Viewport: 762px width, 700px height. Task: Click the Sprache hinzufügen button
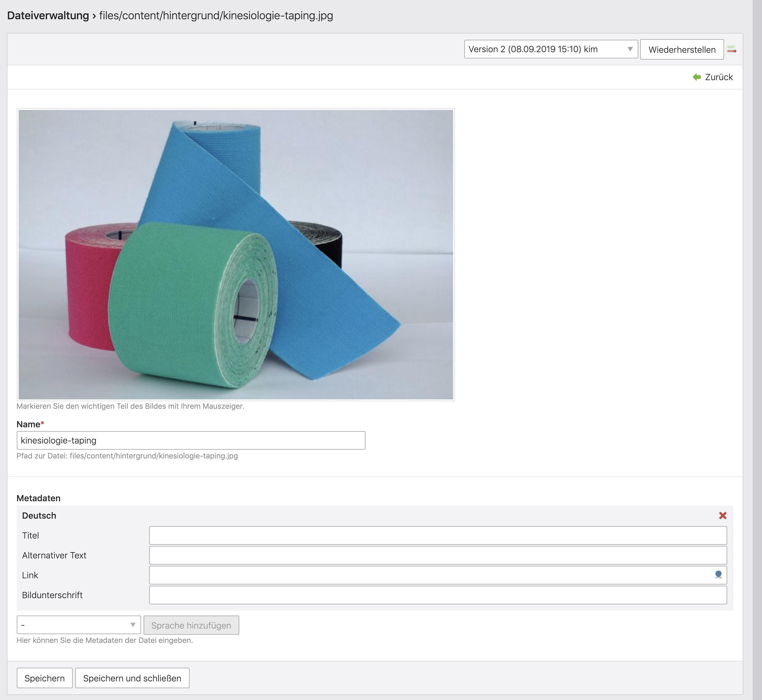[191, 625]
